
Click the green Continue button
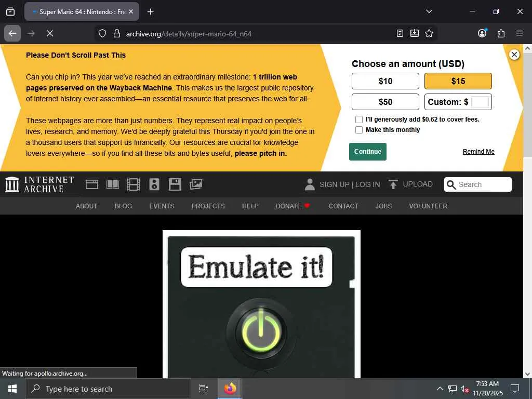tap(367, 152)
